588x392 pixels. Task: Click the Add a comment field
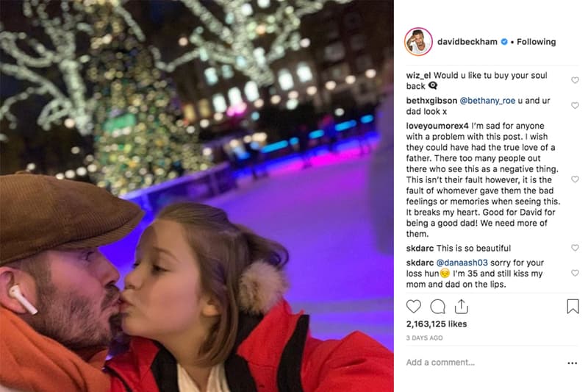[x=484, y=363]
